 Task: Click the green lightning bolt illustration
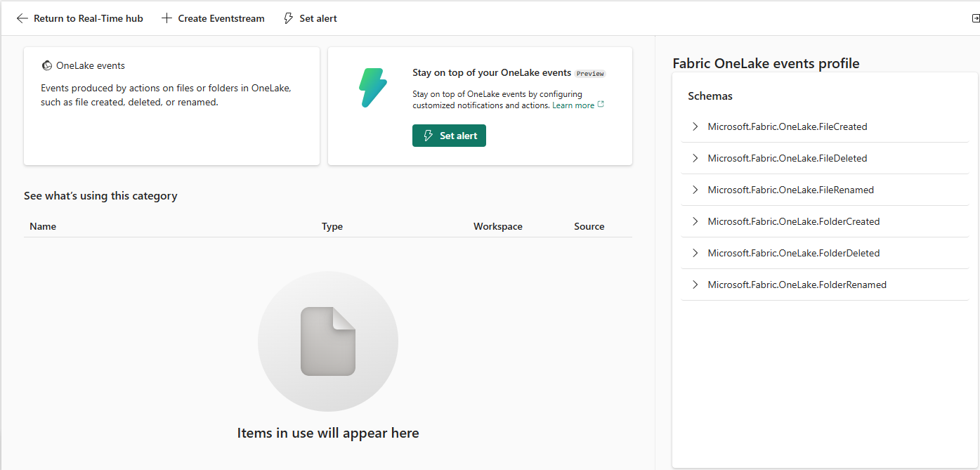[x=372, y=88]
